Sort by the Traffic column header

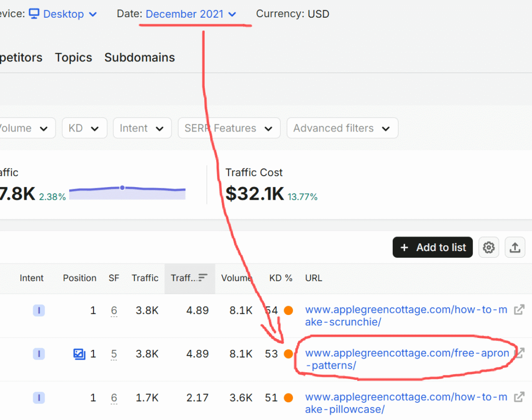pyautogui.click(x=145, y=278)
